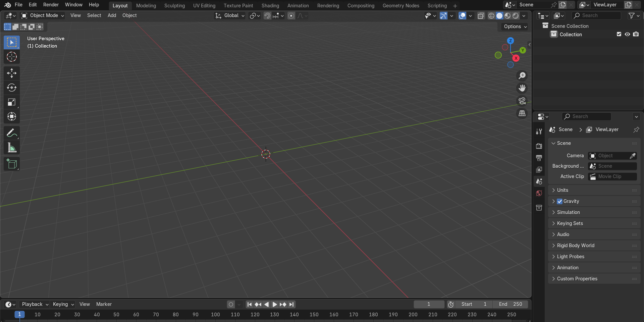Add a new workspace tab
Image resolution: width=644 pixels, height=322 pixels.
[x=455, y=6]
